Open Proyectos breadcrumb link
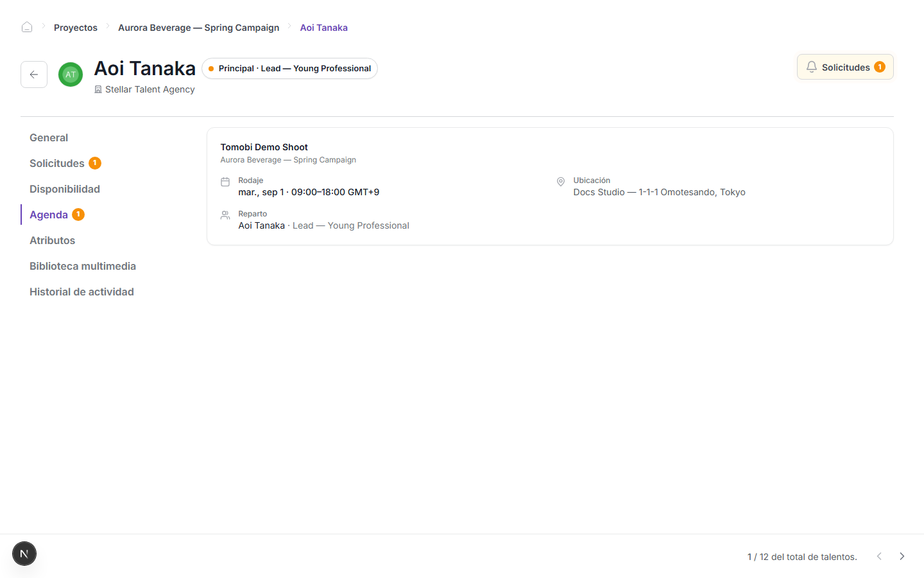 [x=76, y=28]
